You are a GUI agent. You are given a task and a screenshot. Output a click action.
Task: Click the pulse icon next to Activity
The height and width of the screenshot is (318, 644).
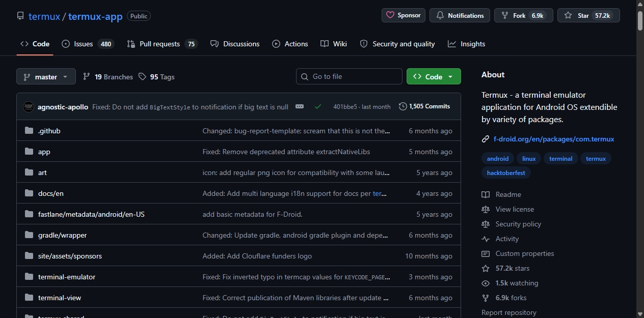click(x=486, y=239)
